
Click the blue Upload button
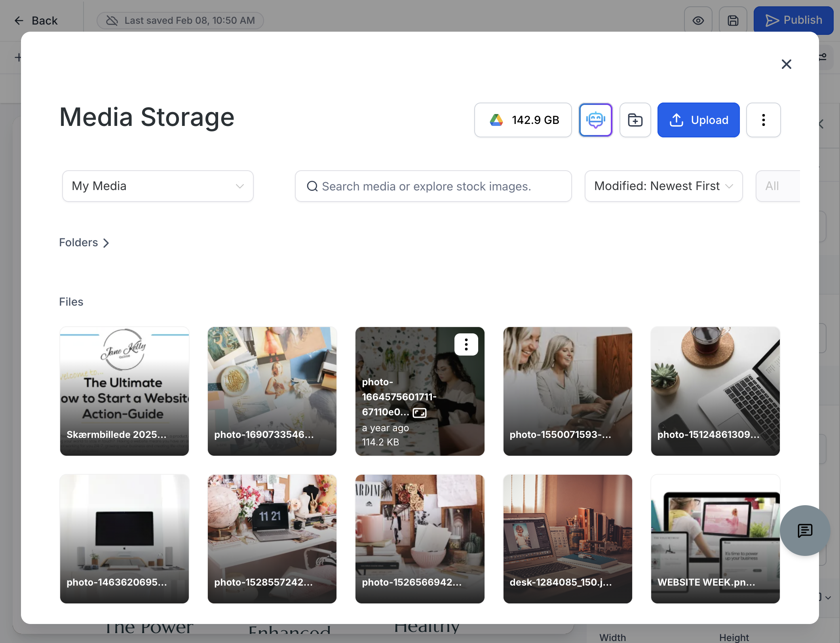[698, 120]
